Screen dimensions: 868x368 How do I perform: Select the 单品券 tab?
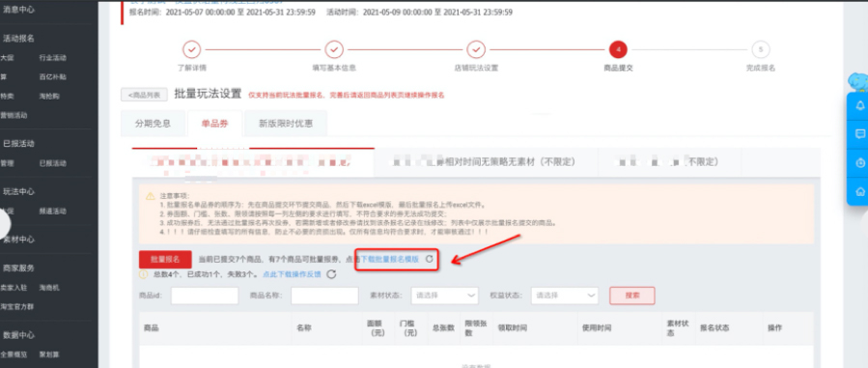[214, 124]
